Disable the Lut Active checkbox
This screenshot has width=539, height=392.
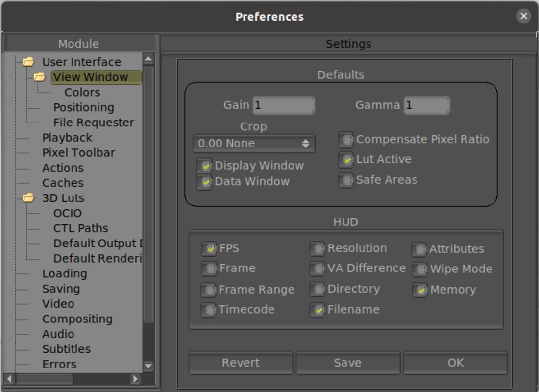click(346, 160)
